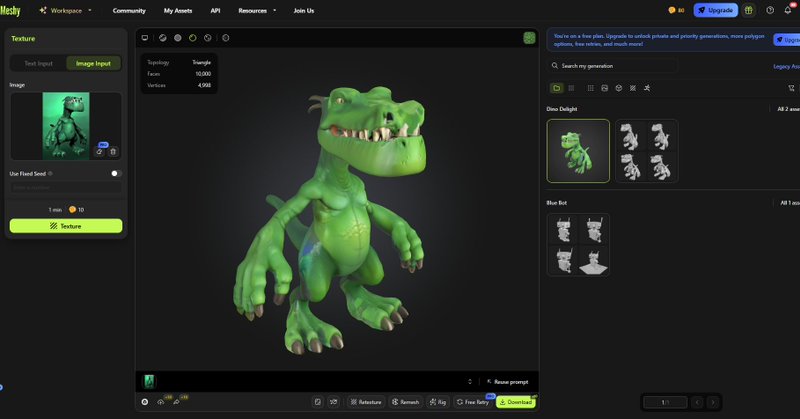Click the icon button immediately left of Retexture
The image size is (800, 419).
pos(334,402)
